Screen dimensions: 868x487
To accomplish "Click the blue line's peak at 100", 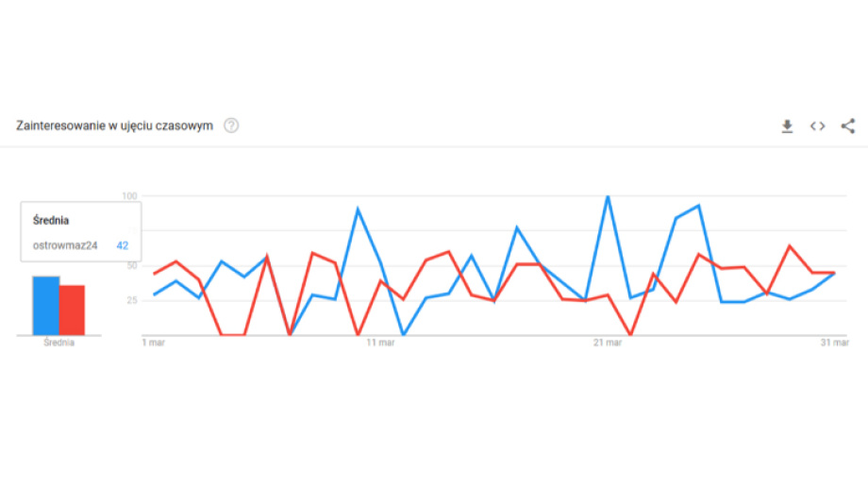I will coord(608,197).
